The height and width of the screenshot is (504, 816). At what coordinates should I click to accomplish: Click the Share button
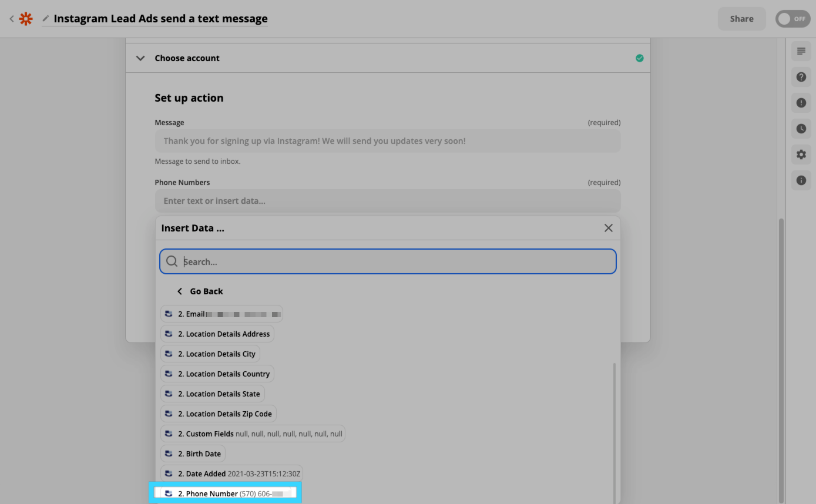pos(741,19)
